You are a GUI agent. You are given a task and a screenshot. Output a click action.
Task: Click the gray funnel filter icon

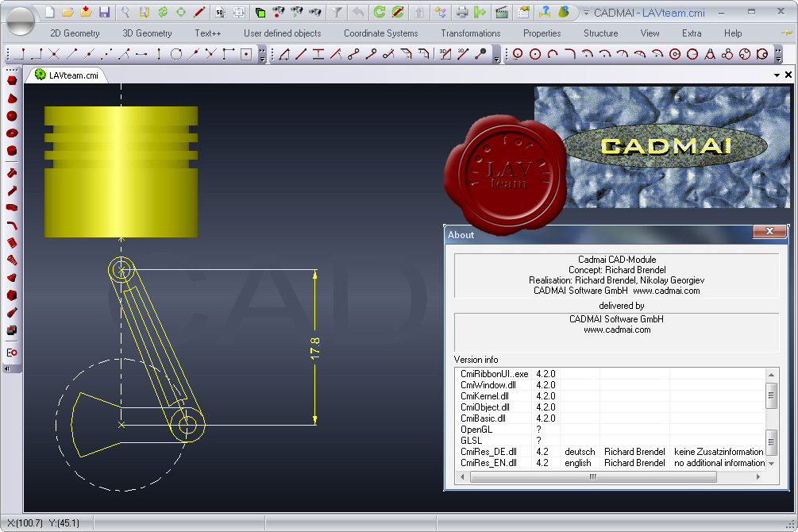[337, 12]
